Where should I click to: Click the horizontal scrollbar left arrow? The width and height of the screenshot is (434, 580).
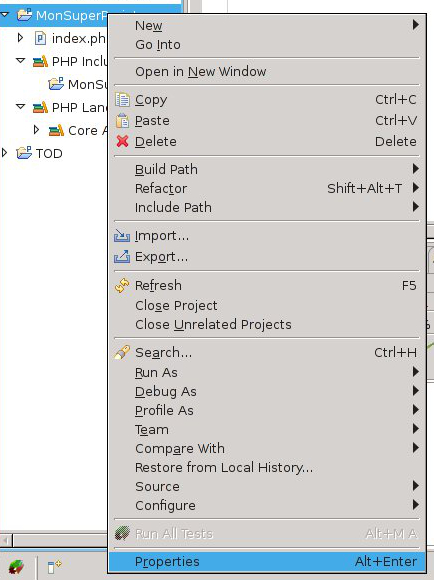coord(6,540)
